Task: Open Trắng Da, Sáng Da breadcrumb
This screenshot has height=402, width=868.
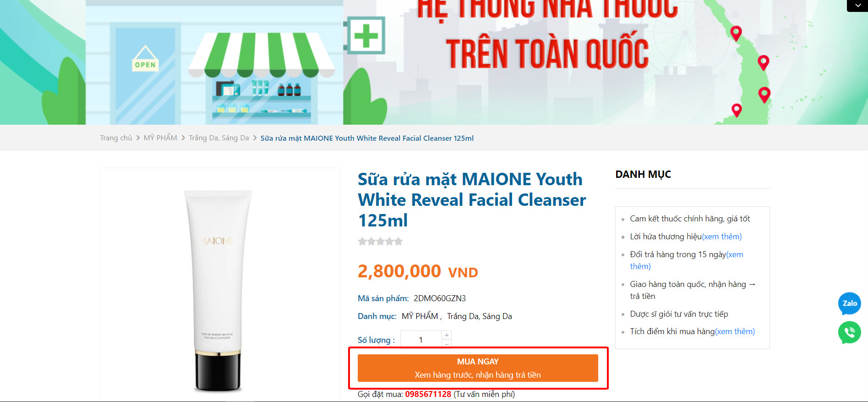Action: tap(219, 138)
